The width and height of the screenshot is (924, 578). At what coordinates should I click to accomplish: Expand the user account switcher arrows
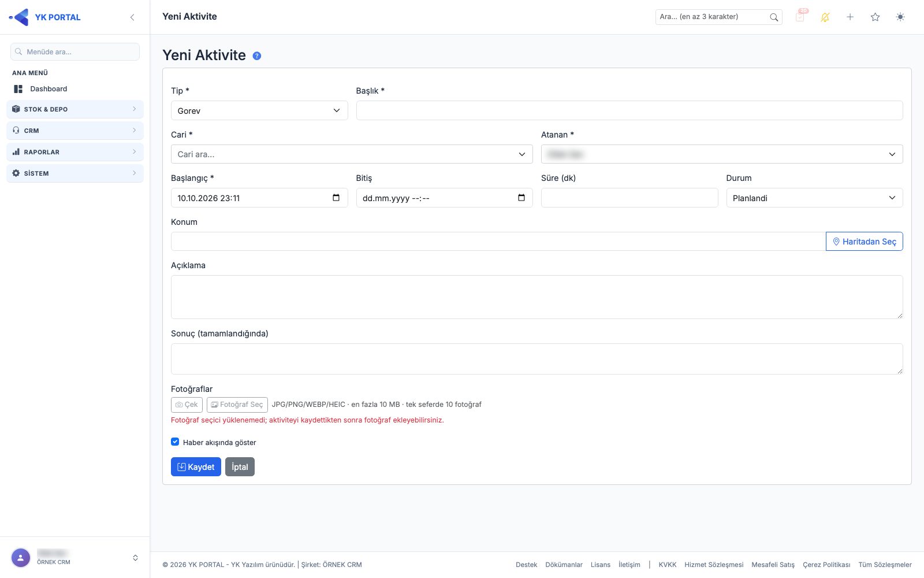(135, 558)
